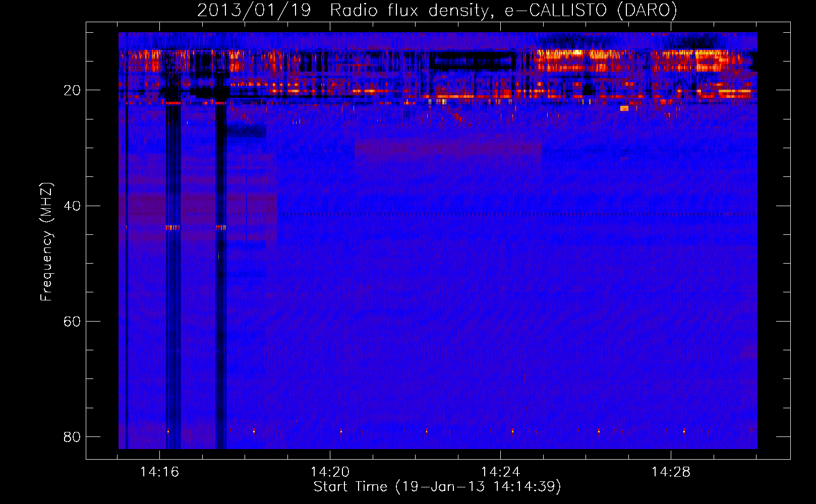Click the 14:16 time tick label
The height and width of the screenshot is (504, 816).
[x=160, y=472]
